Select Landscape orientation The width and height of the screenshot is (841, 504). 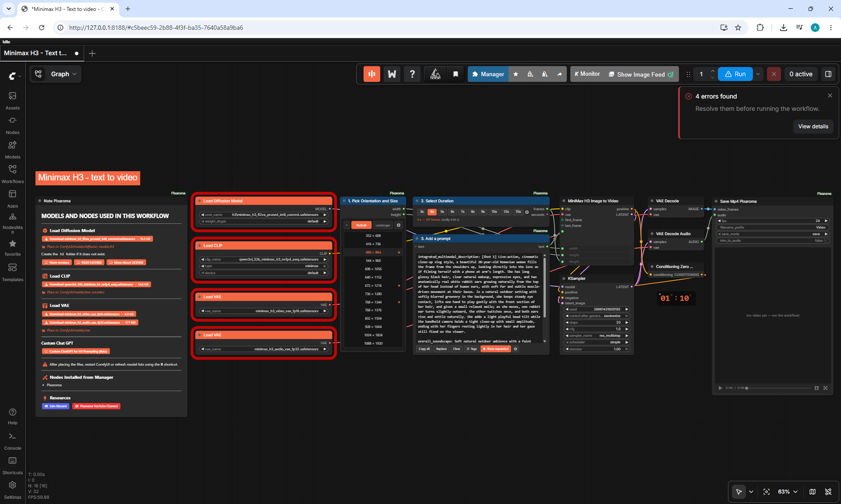click(x=382, y=225)
